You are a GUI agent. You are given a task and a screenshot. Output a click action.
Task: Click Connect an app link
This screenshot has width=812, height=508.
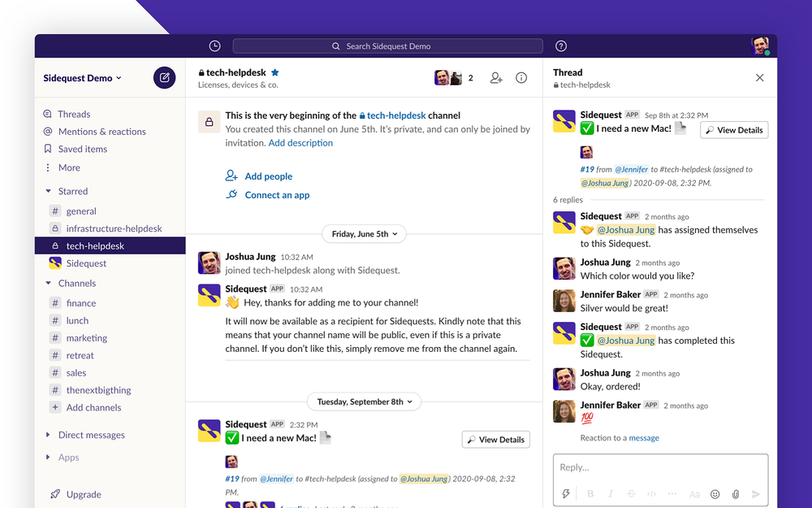(277, 195)
